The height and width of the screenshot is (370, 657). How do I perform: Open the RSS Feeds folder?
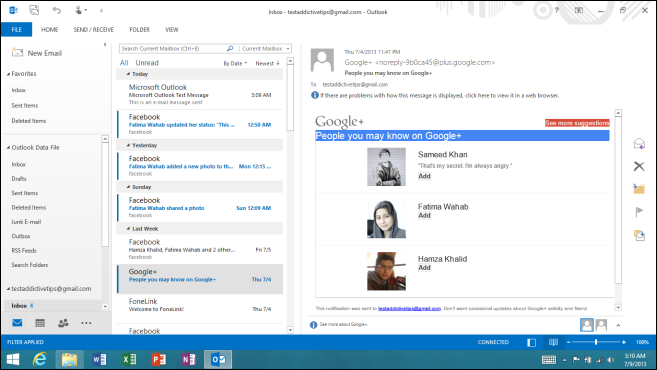click(24, 251)
